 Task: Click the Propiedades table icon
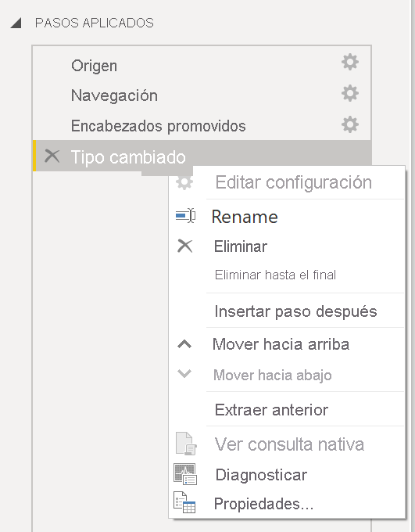tap(184, 502)
